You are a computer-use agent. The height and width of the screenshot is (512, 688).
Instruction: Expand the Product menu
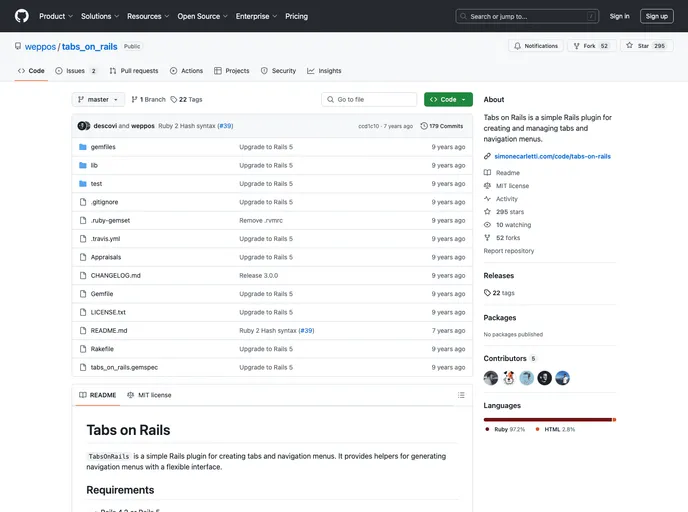[56, 16]
